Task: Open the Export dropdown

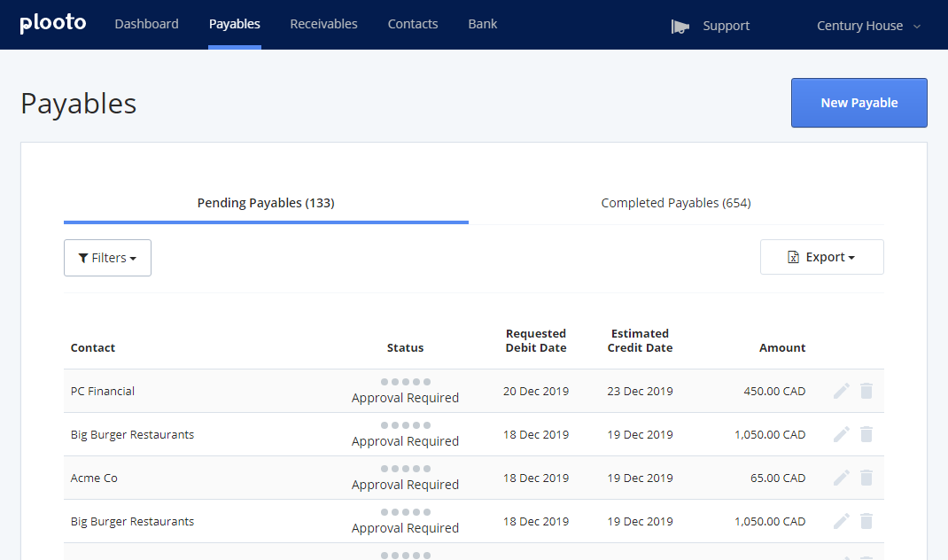Action: 821,257
